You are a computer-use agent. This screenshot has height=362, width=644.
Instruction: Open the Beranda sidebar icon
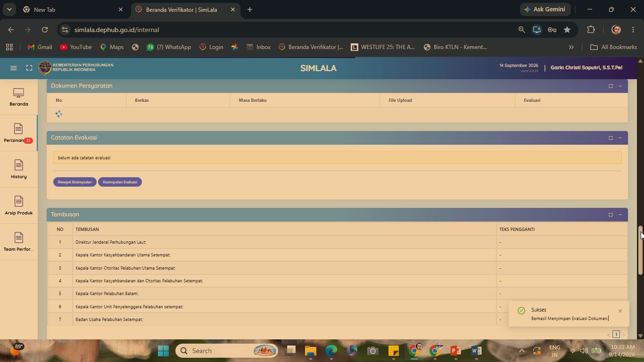19,97
